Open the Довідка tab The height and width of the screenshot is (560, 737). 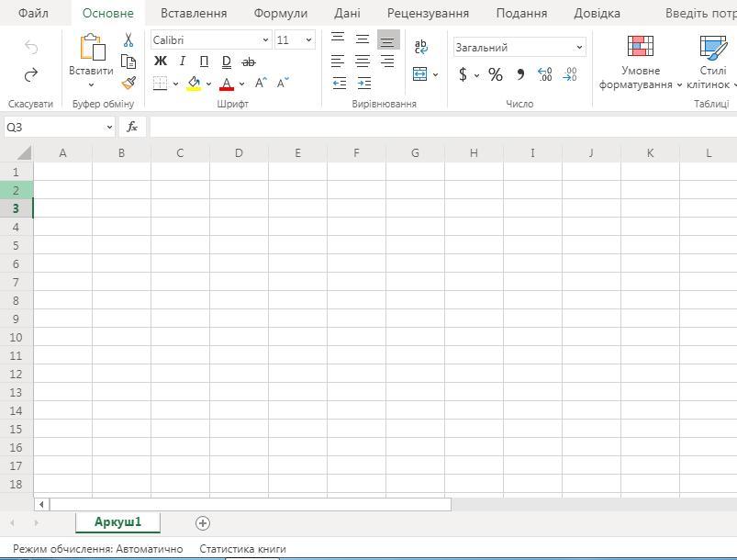(597, 13)
